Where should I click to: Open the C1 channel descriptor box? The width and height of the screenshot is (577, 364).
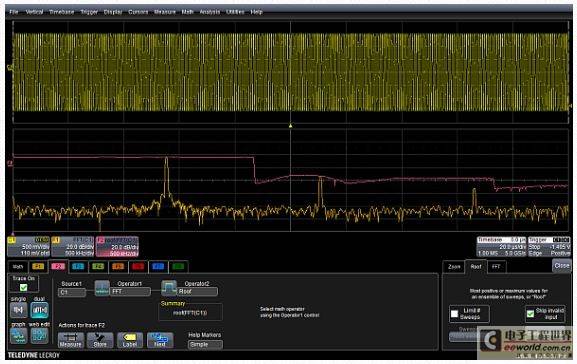(x=29, y=247)
